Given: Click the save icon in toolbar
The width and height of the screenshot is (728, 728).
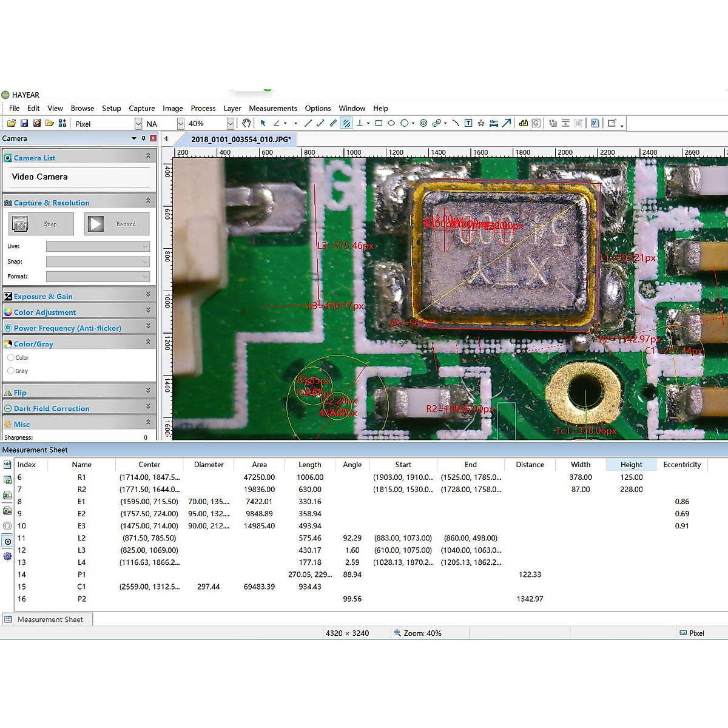Looking at the screenshot, I should [24, 123].
